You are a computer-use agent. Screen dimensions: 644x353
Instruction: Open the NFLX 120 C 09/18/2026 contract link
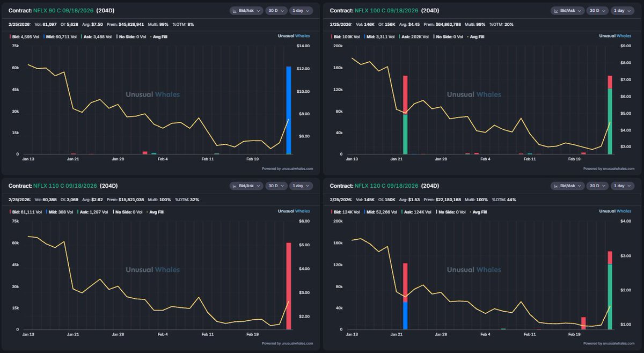[x=387, y=186]
